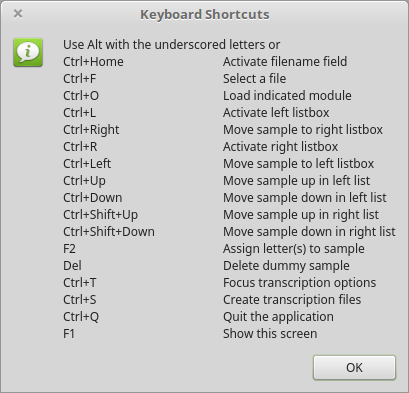
Task: Click the green info speech bubble icon
Action: pos(28,52)
